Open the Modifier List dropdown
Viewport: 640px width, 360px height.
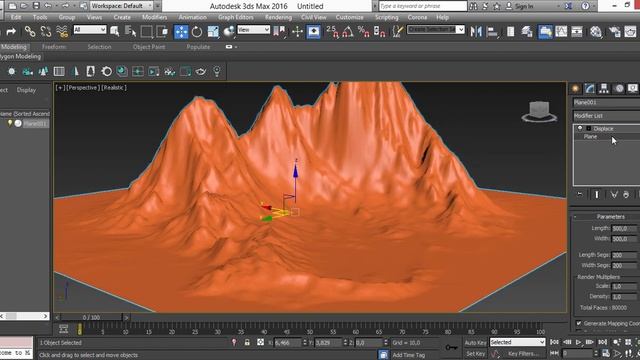coord(606,116)
